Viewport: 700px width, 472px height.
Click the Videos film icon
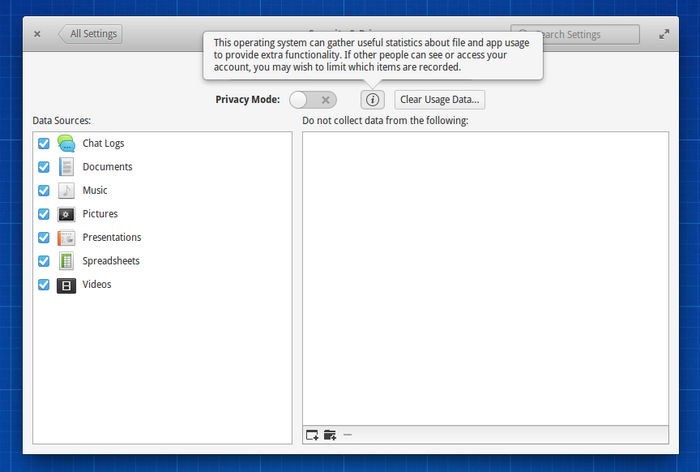click(67, 285)
